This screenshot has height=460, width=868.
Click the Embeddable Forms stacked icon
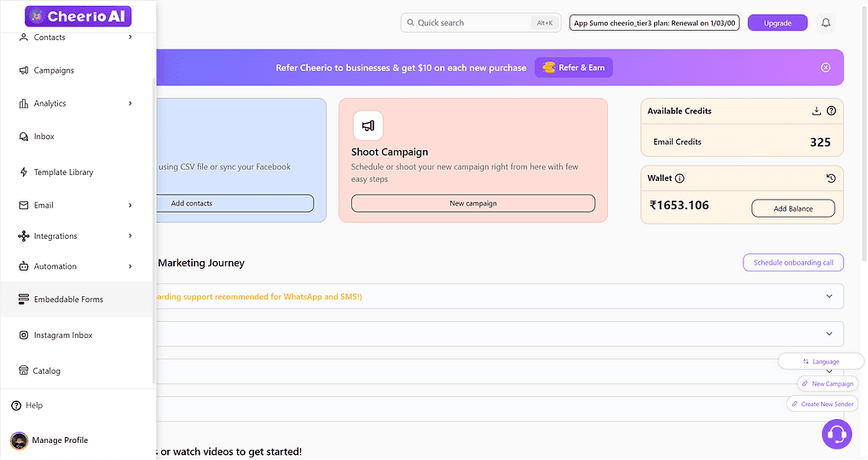click(x=23, y=300)
